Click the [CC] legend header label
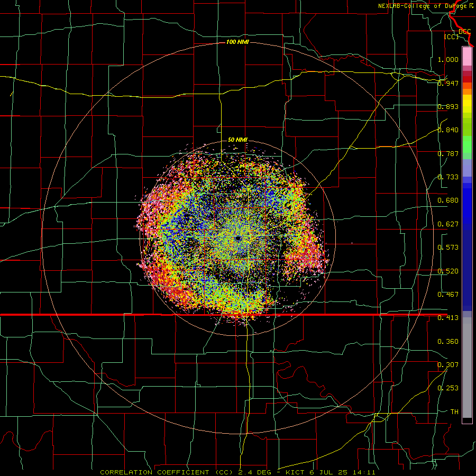The width and height of the screenshot is (476, 476). [x=451, y=36]
